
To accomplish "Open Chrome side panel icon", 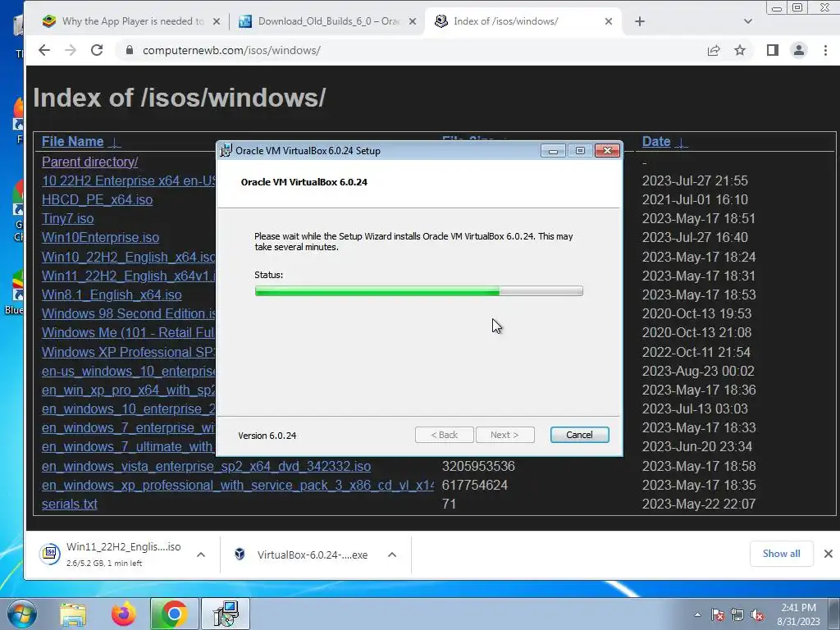I will pos(772,50).
